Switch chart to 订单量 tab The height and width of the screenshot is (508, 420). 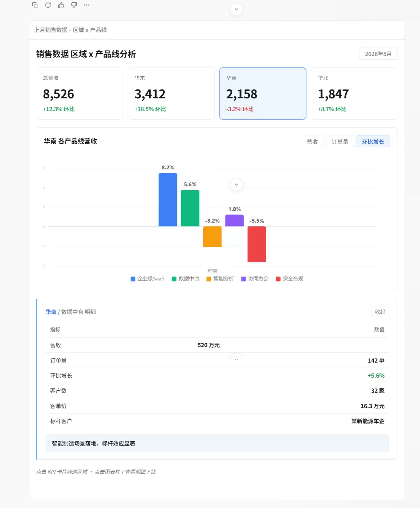pyautogui.click(x=340, y=142)
